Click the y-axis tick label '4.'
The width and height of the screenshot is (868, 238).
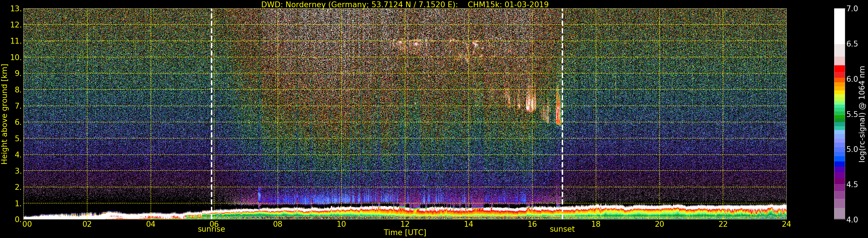tap(18, 155)
